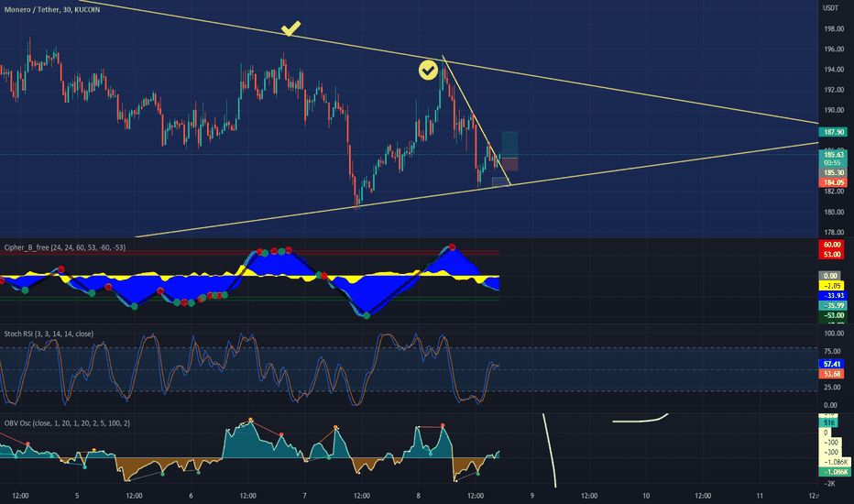
Task: Click the date label 8 on time axis
Action: point(418,496)
